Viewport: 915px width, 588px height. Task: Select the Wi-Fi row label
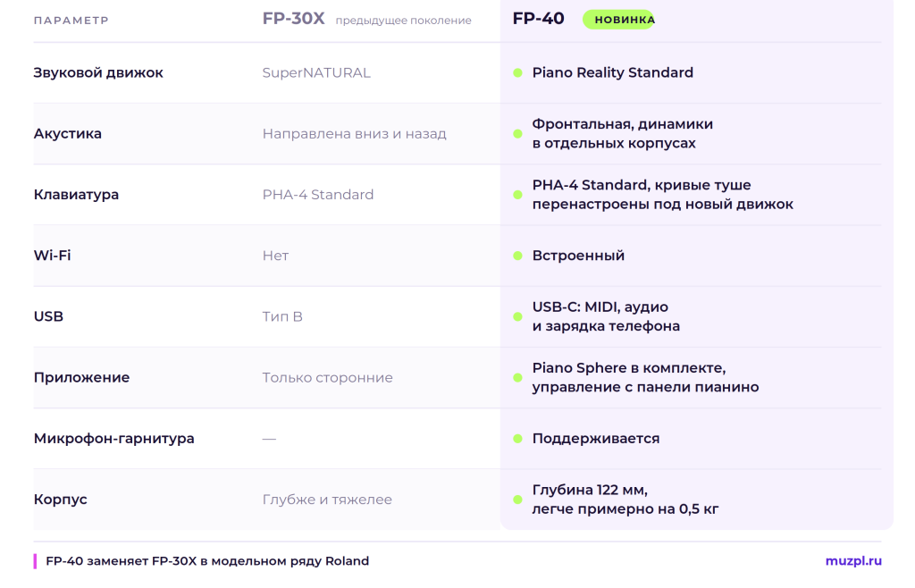pos(52,256)
